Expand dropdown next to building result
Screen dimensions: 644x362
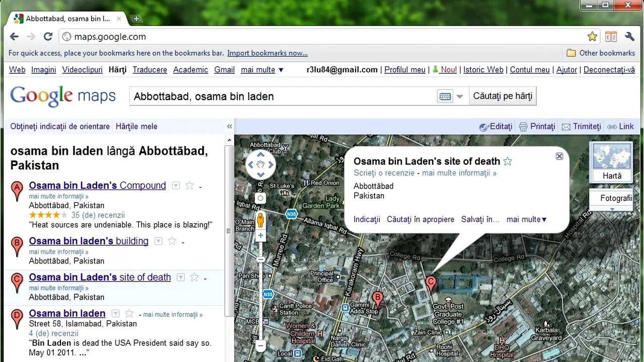pyautogui.click(x=158, y=241)
